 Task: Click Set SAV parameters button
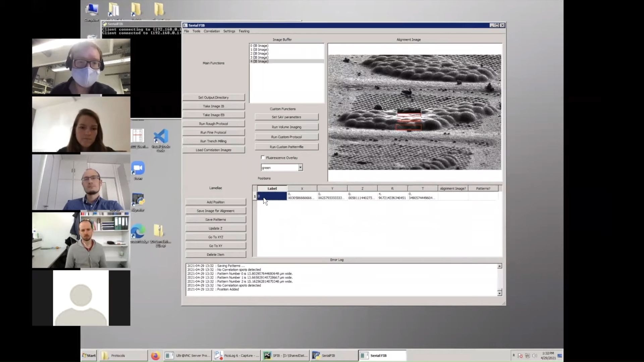click(x=286, y=117)
